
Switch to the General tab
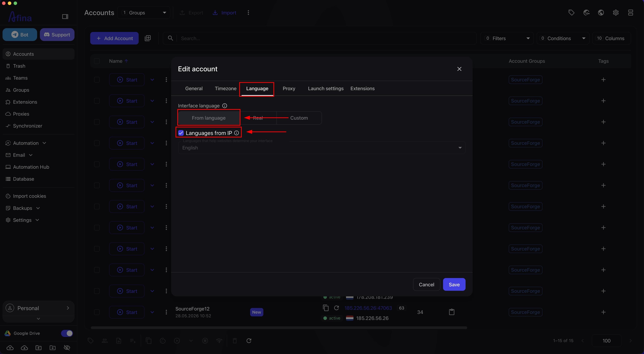[x=194, y=89]
